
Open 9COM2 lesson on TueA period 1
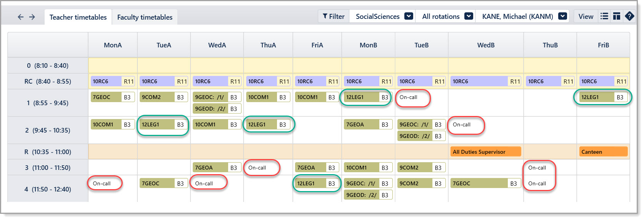pyautogui.click(x=164, y=97)
